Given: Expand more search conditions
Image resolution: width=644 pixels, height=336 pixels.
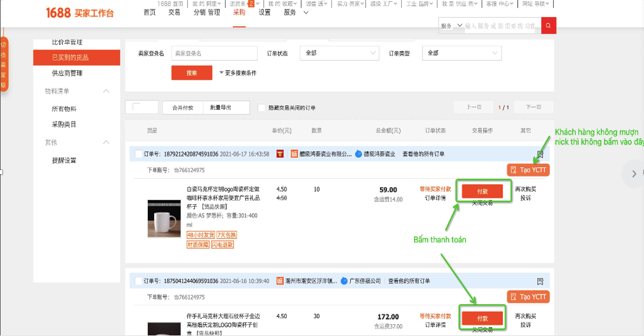Looking at the screenshot, I should tap(238, 73).
